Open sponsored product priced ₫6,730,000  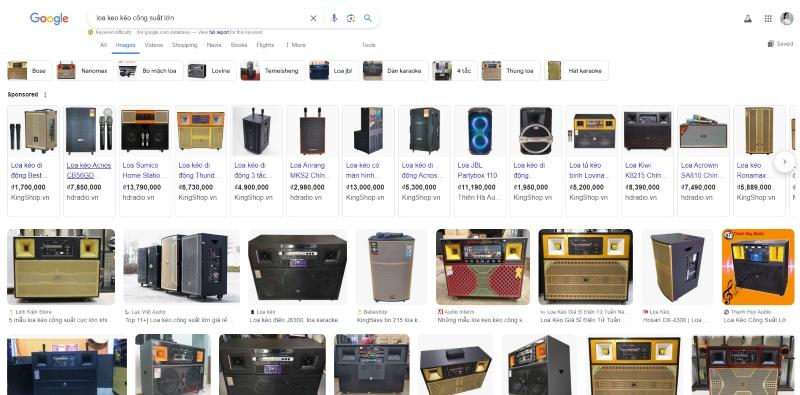click(201, 161)
